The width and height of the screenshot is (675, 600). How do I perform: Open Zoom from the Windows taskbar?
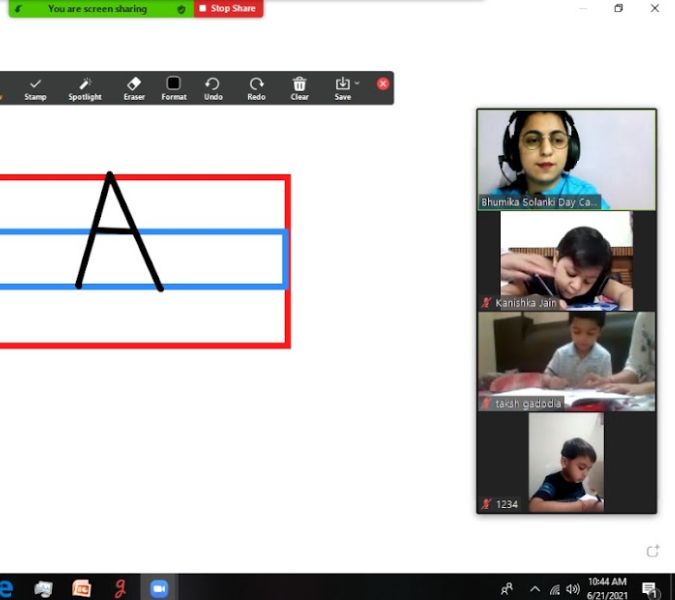(x=159, y=588)
